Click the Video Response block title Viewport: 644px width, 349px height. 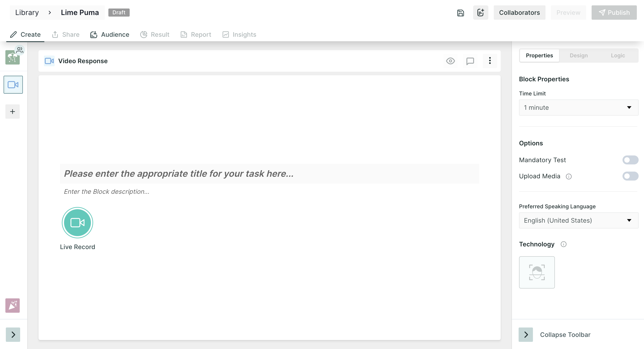(83, 61)
